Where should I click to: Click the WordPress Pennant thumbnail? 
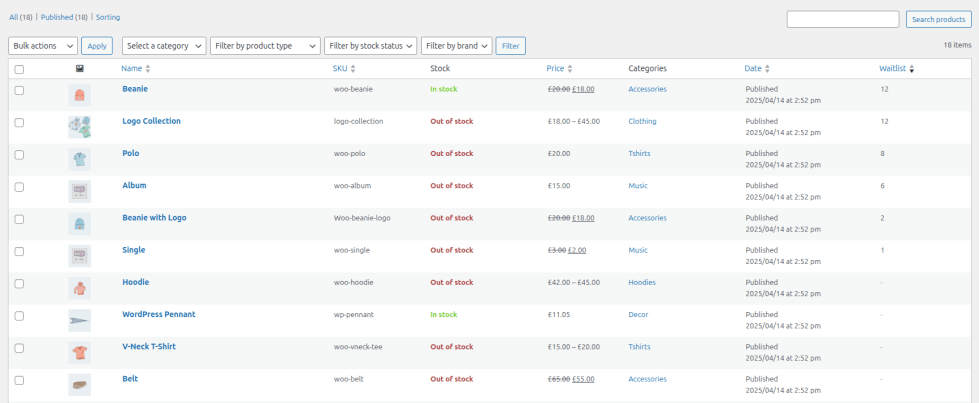pos(80,320)
